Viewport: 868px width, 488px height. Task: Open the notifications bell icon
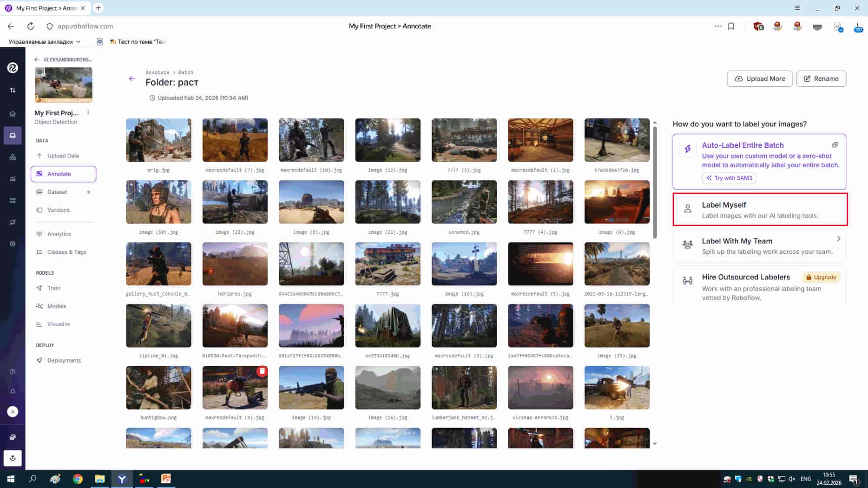(x=13, y=391)
